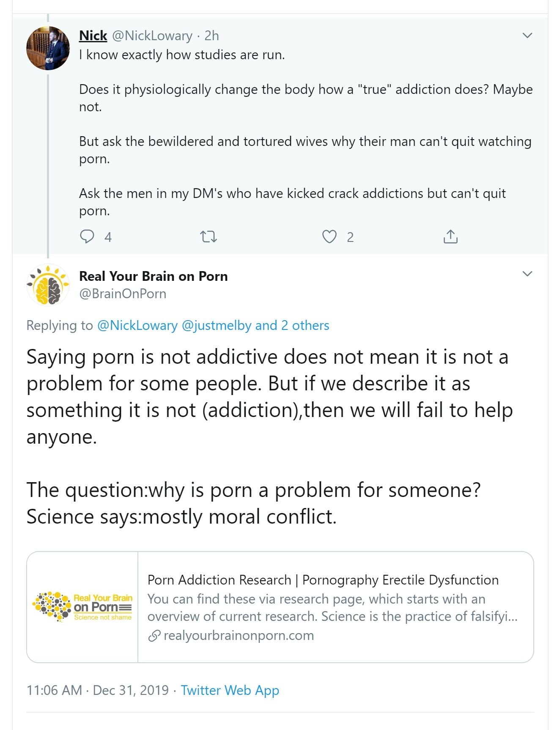Retweet Nick's tweet
The image size is (560, 730).
point(208,236)
